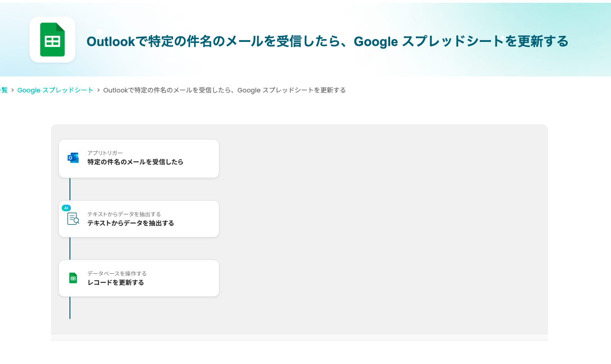Click connector line between trigger and extraction steps

tap(70, 189)
